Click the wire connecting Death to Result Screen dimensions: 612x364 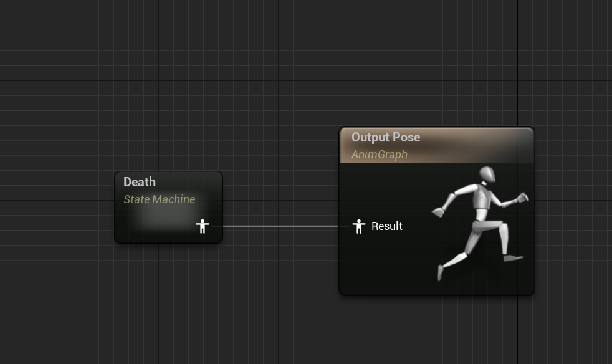(x=281, y=226)
